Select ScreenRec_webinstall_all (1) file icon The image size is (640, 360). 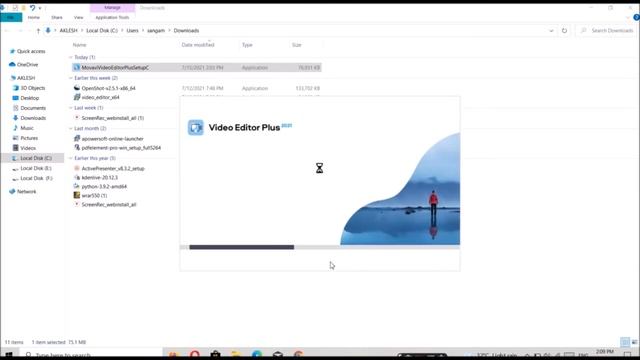(77, 118)
